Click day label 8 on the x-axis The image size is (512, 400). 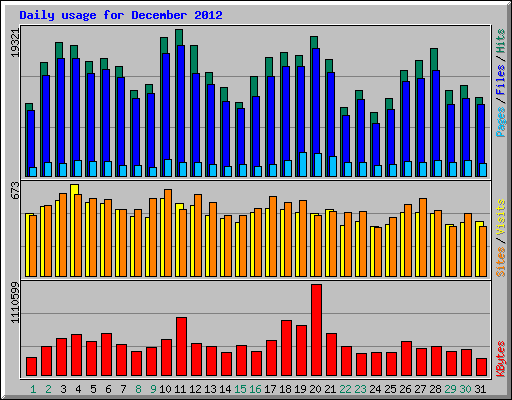[x=138, y=389]
